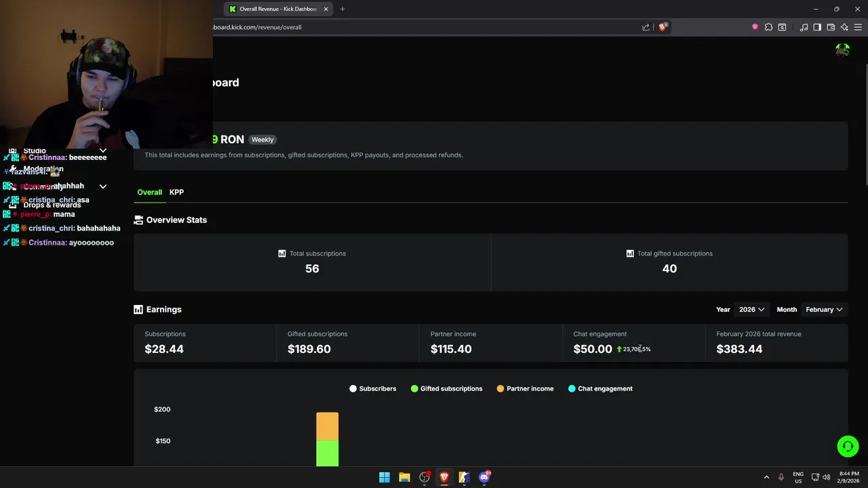
Task: Click the February 2026 total revenue $383.44
Action: 739,349
